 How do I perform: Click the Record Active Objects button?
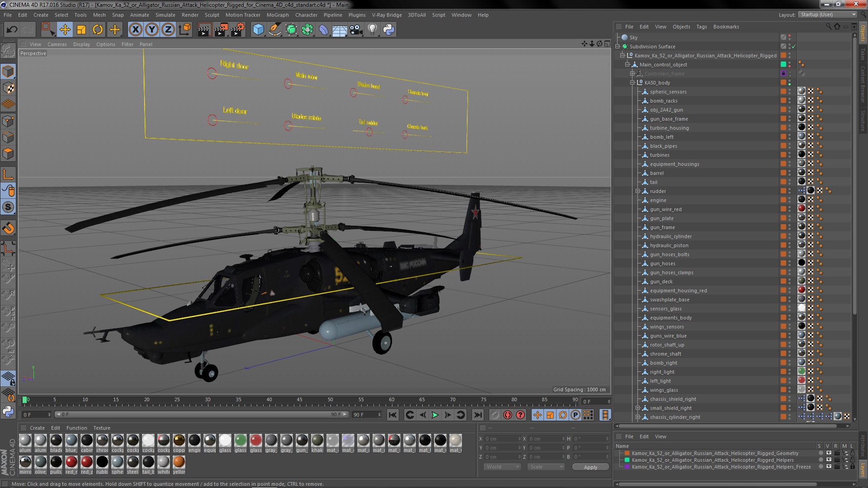pyautogui.click(x=495, y=415)
